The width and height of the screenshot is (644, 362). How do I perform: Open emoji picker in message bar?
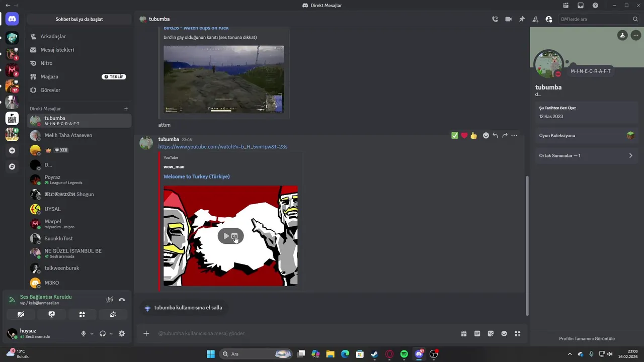504,333
